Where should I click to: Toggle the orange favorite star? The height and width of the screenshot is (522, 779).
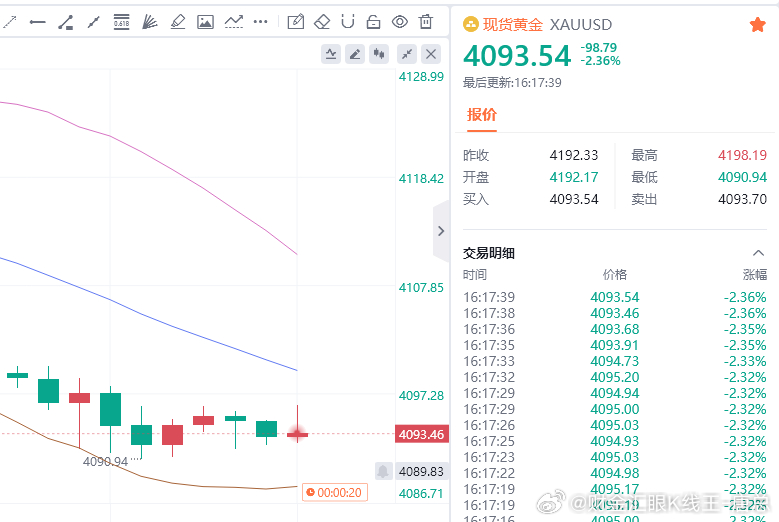758,24
